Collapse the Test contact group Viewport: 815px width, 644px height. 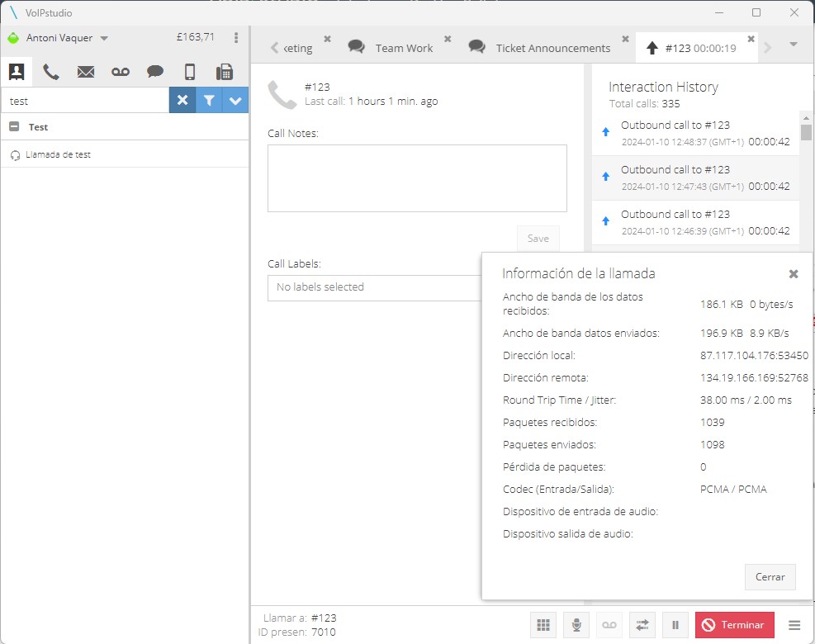[14, 127]
